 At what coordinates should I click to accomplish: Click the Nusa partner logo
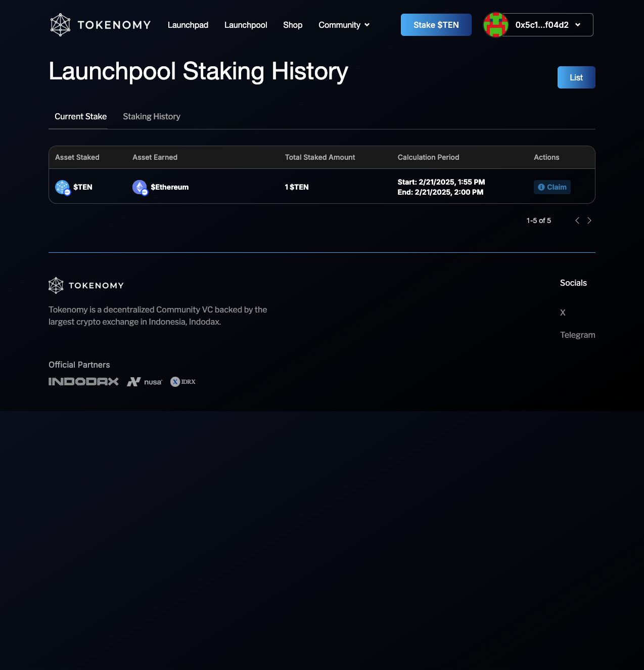145,382
